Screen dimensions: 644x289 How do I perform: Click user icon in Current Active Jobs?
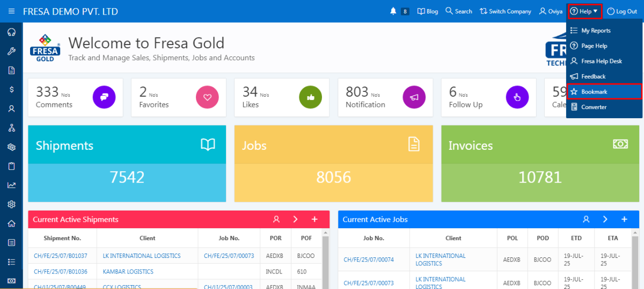[586, 219]
